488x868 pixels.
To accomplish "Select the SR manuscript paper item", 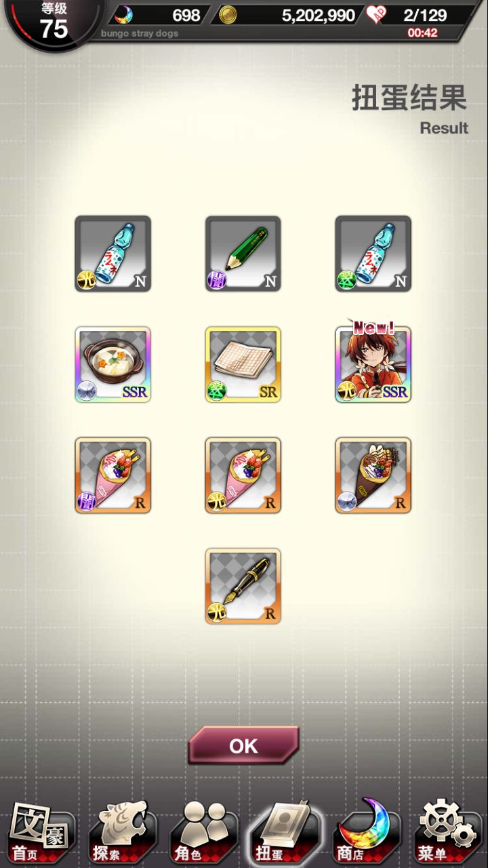I will 243,365.
